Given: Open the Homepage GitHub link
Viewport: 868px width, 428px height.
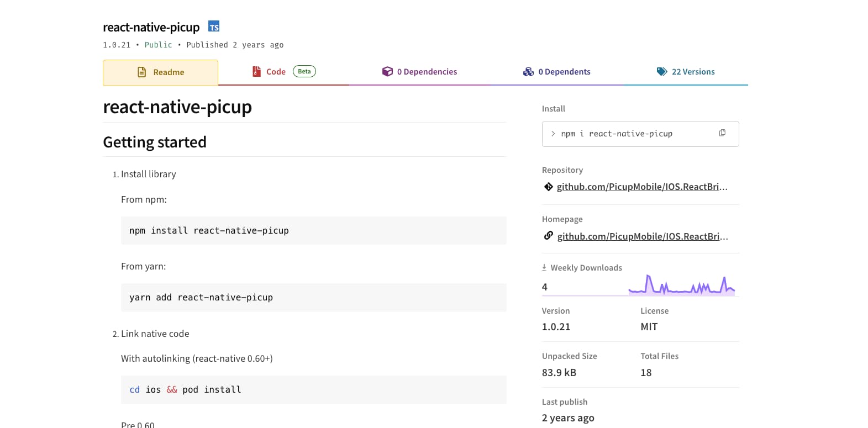Looking at the screenshot, I should (643, 236).
